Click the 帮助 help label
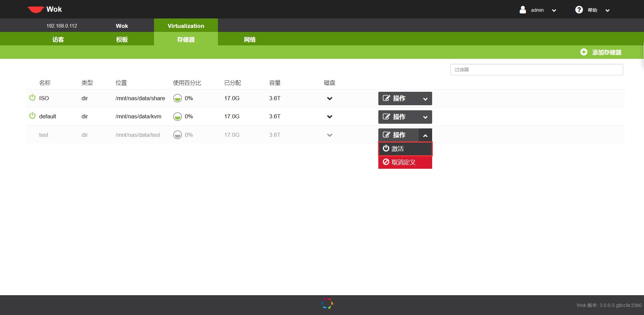Viewport: 644px width, 315px height. click(x=592, y=10)
